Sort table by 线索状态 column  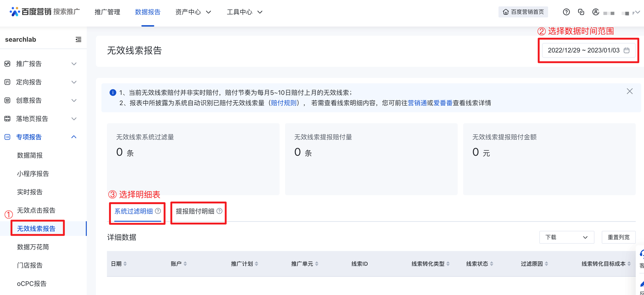coord(491,264)
